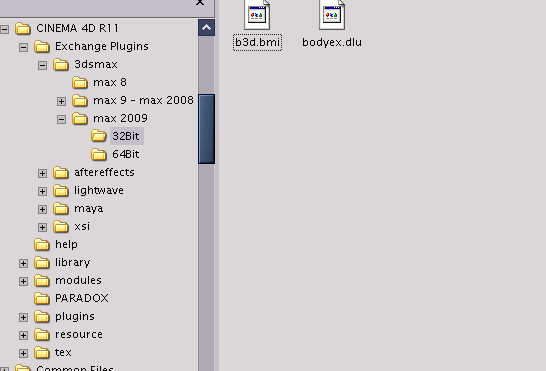Select the modules folder label
This screenshot has height=371, width=546.
click(x=78, y=280)
